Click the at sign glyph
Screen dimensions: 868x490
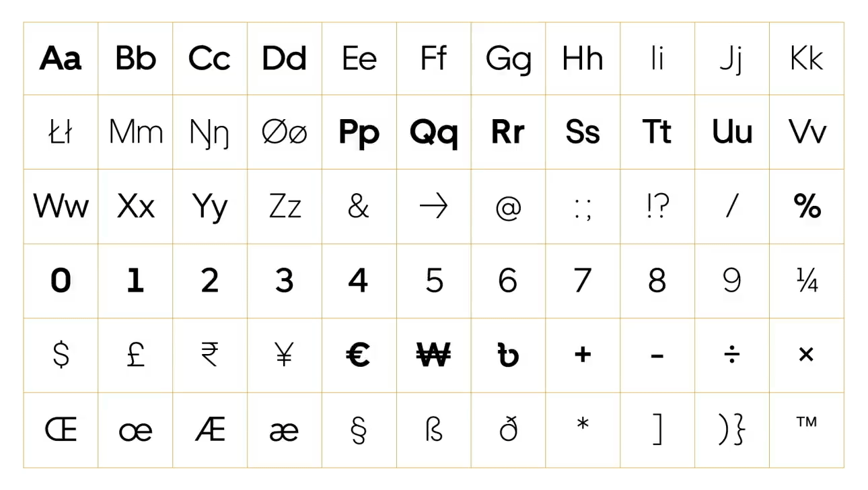tap(508, 208)
